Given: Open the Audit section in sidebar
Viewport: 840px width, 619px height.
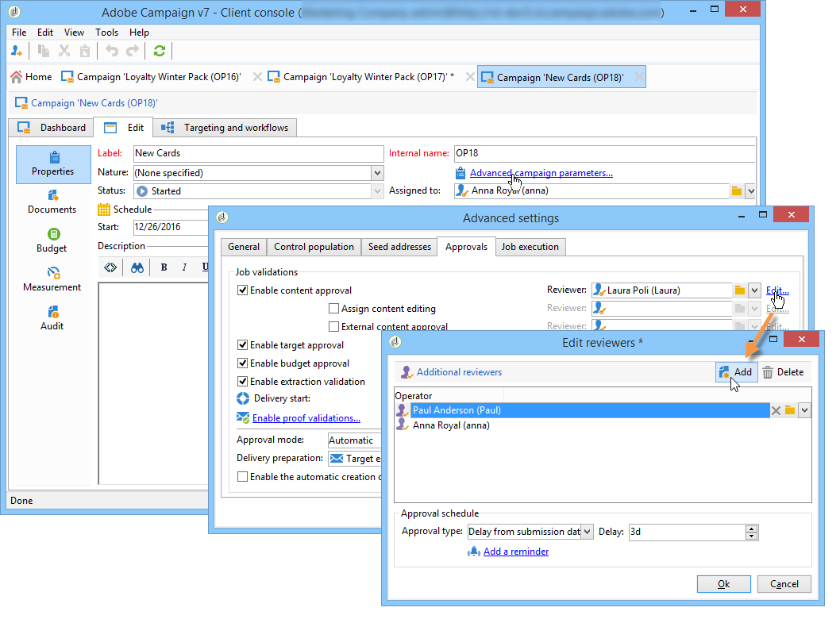Looking at the screenshot, I should pos(52,318).
